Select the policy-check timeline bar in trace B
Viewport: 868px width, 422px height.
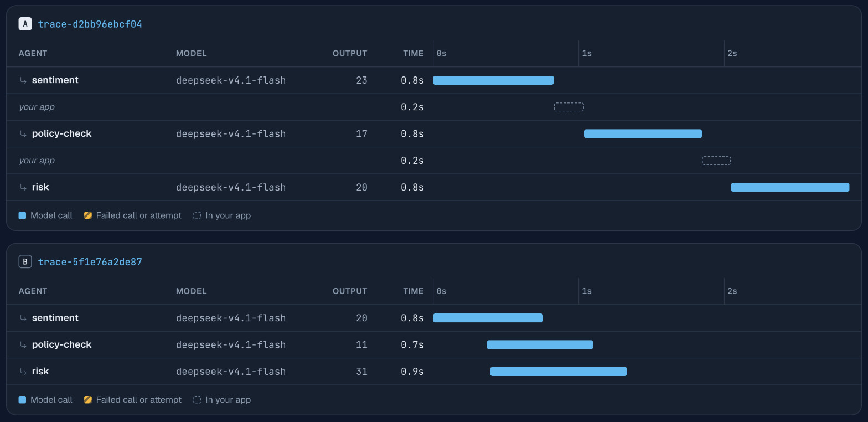pos(540,344)
